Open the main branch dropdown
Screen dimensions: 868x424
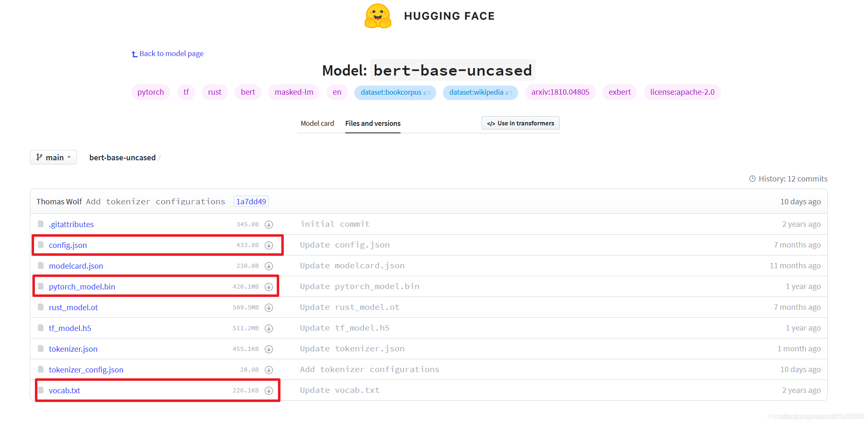(x=53, y=157)
